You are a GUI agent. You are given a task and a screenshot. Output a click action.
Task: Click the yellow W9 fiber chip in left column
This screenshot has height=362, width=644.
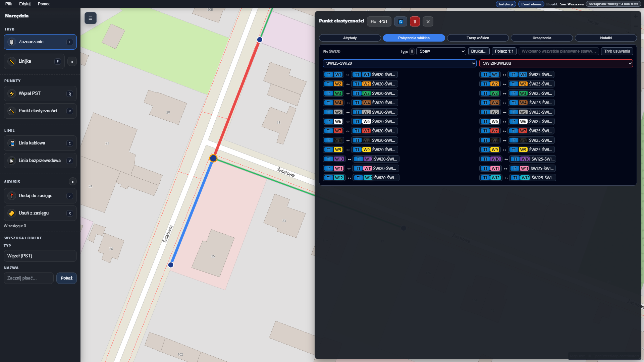click(x=338, y=150)
